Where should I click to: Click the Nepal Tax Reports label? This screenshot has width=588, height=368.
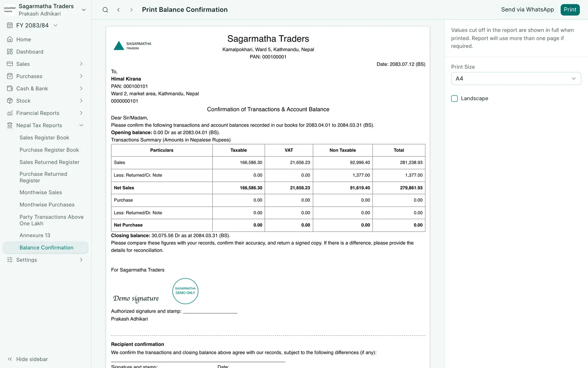click(x=39, y=125)
